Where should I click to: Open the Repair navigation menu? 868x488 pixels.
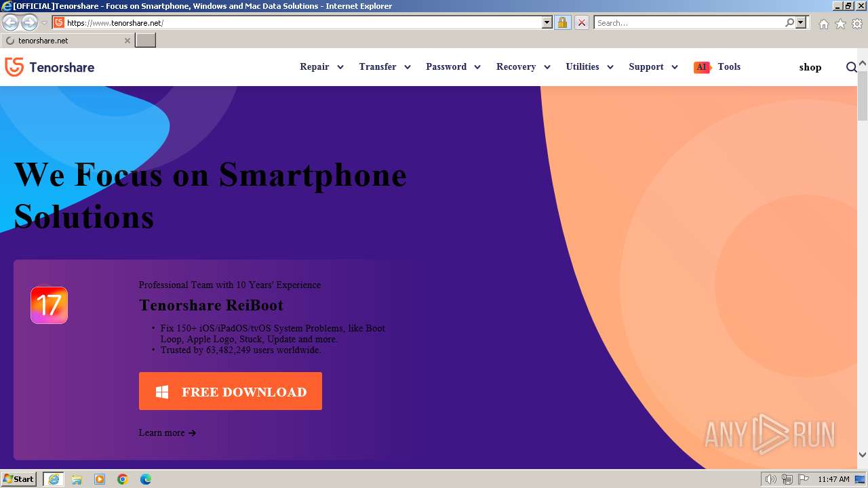tap(315, 66)
